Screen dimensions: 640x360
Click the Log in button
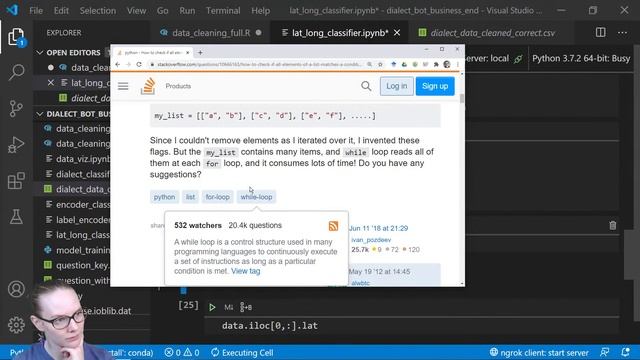[397, 86]
